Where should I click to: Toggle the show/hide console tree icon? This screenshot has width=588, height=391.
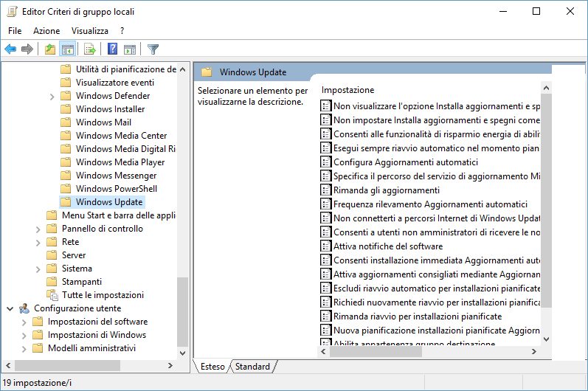click(67, 49)
